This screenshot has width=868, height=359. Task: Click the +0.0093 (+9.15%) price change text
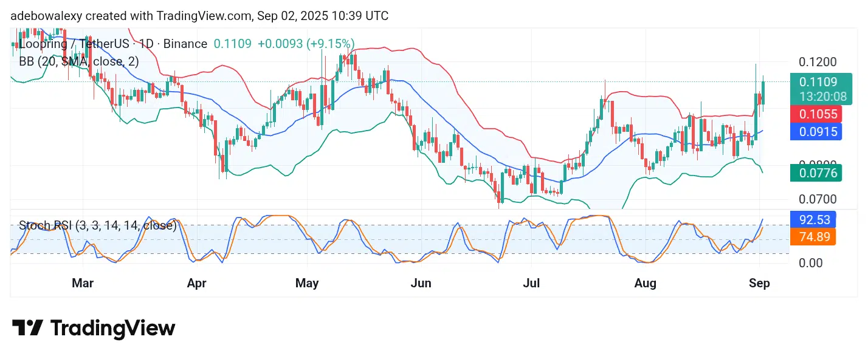coord(306,44)
